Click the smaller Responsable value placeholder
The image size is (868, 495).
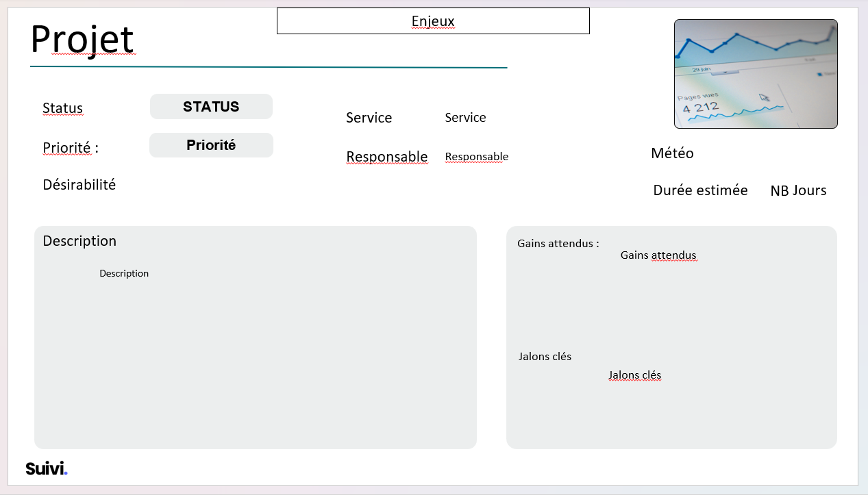[476, 157]
